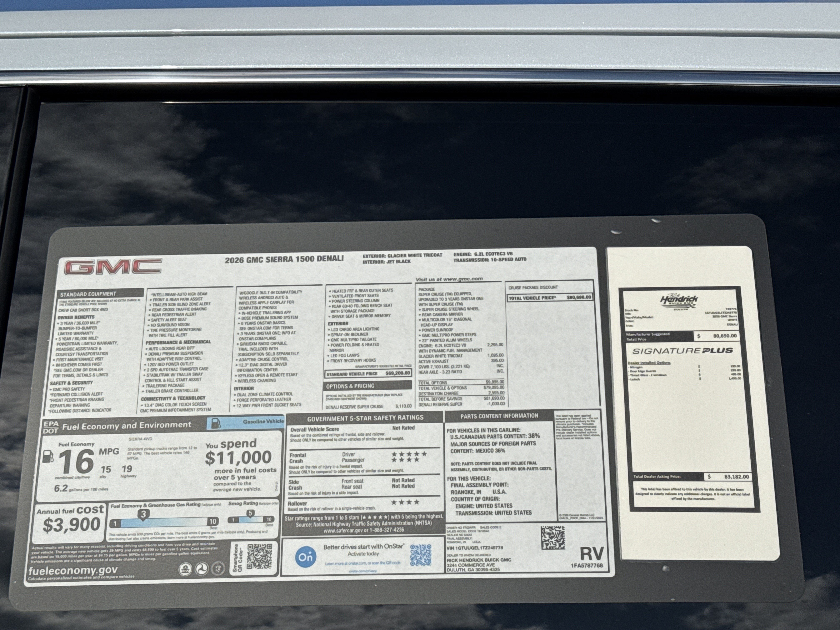The image size is (840, 630).
Task: Click the blue OnStar On circle icon
Action: tap(305, 557)
